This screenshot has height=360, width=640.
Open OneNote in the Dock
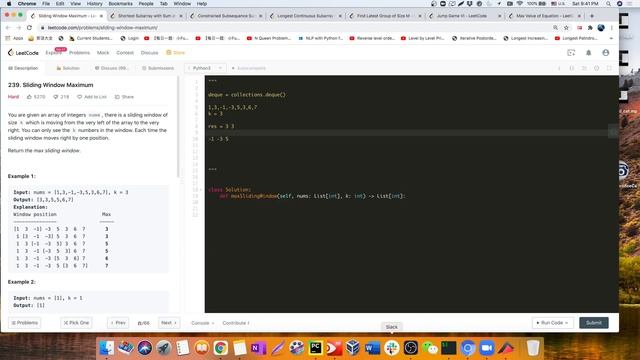point(258,348)
